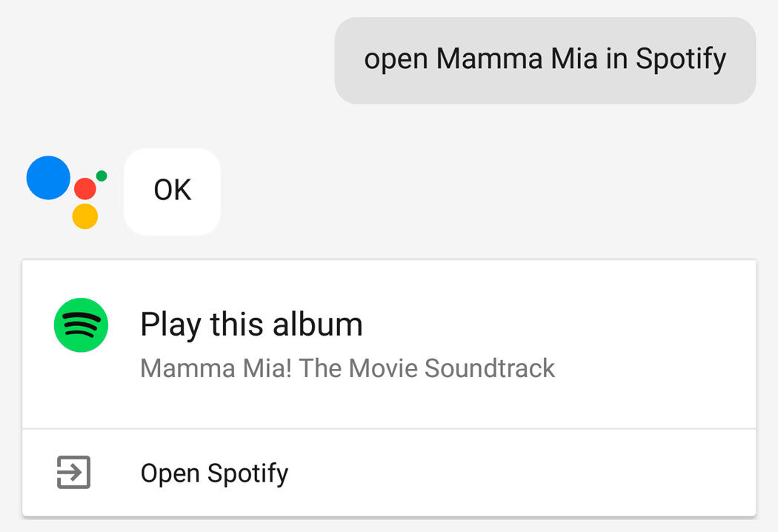Click the yellow dot in Assistant logo

click(x=85, y=216)
